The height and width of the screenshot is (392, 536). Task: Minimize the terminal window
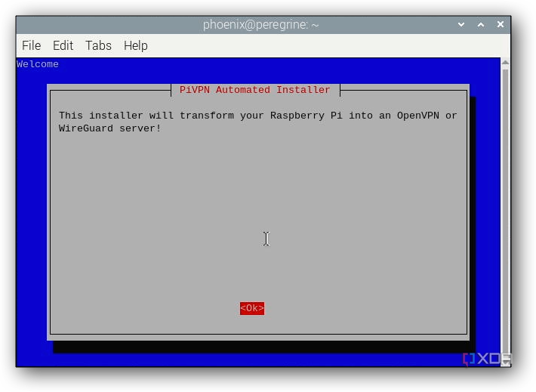(461, 25)
